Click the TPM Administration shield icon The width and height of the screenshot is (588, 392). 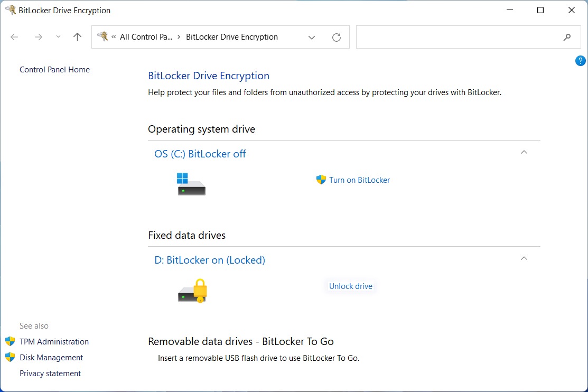click(x=10, y=341)
